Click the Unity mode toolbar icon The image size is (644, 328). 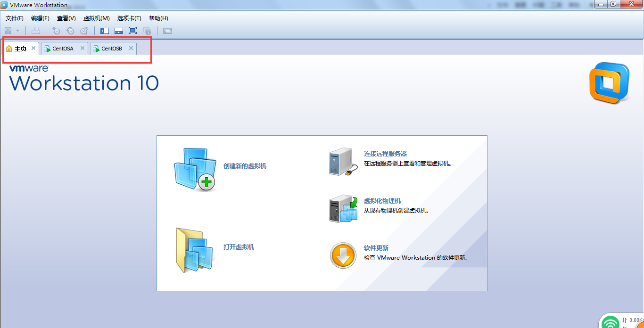(x=147, y=31)
